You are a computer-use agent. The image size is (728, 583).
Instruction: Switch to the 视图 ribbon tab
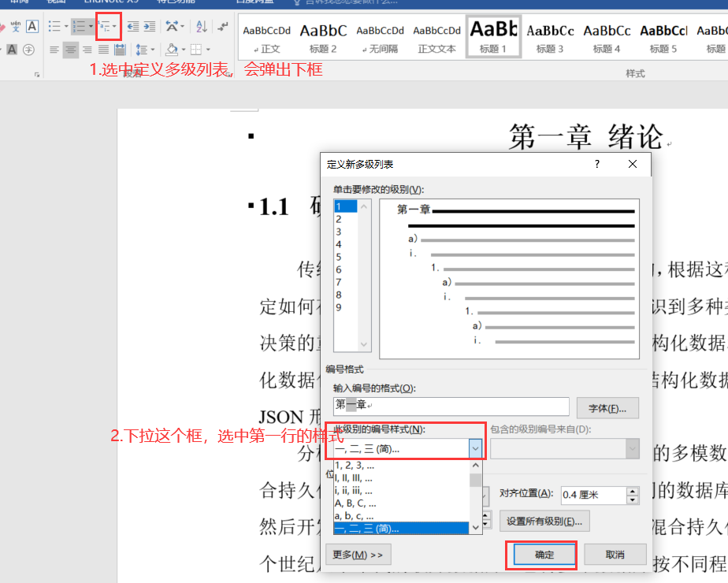coord(55,3)
